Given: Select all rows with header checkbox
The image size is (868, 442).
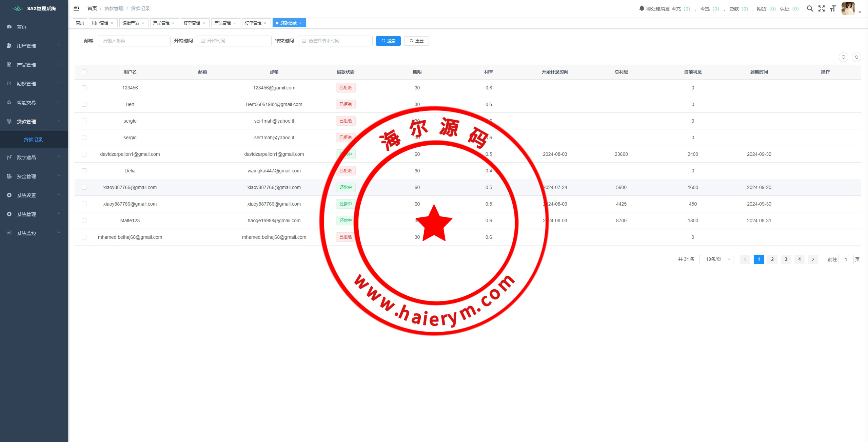Looking at the screenshot, I should coord(84,72).
